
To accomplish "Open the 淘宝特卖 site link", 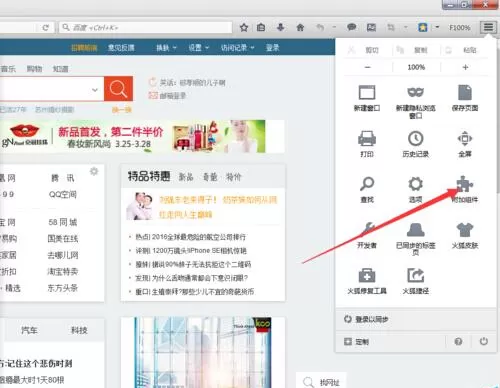I will (x=63, y=271).
